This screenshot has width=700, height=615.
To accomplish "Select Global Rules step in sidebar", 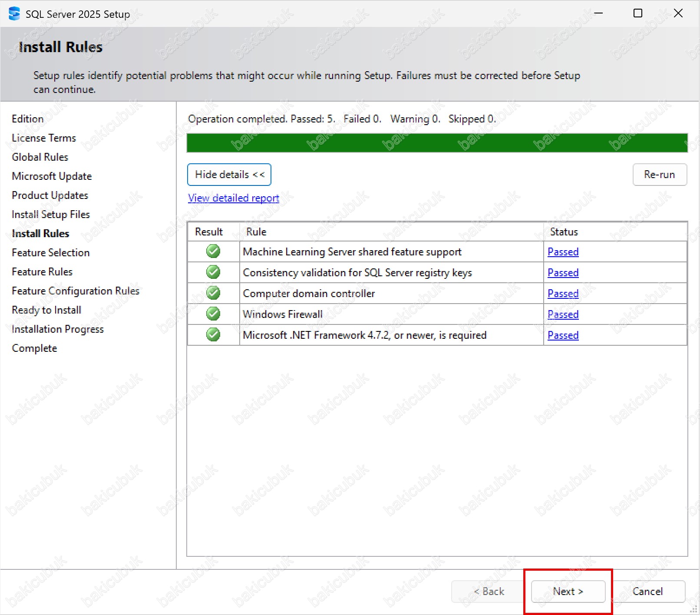I will (x=40, y=157).
